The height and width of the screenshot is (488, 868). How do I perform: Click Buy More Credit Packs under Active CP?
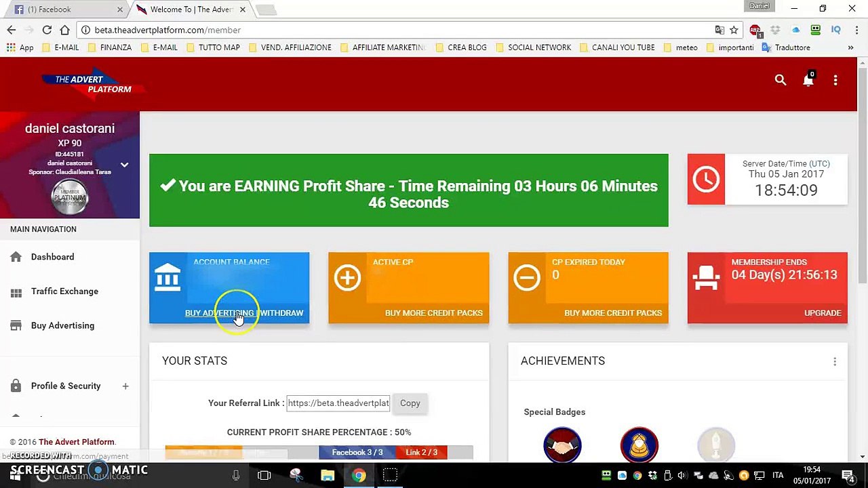434,313
